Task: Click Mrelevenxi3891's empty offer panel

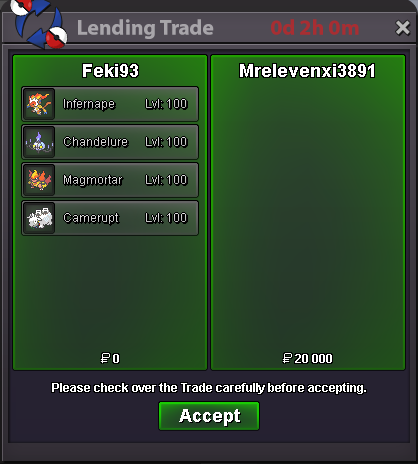Action: point(308,213)
